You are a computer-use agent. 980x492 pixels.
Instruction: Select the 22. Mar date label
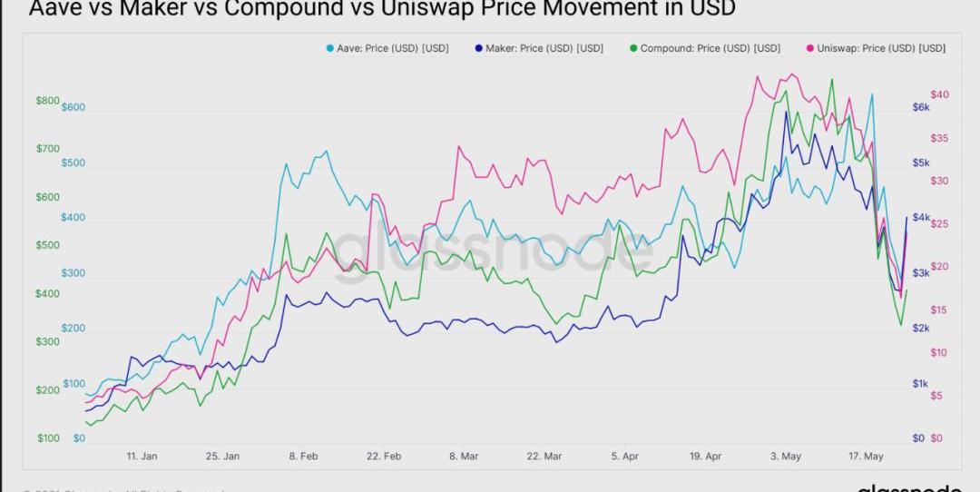[x=544, y=457]
